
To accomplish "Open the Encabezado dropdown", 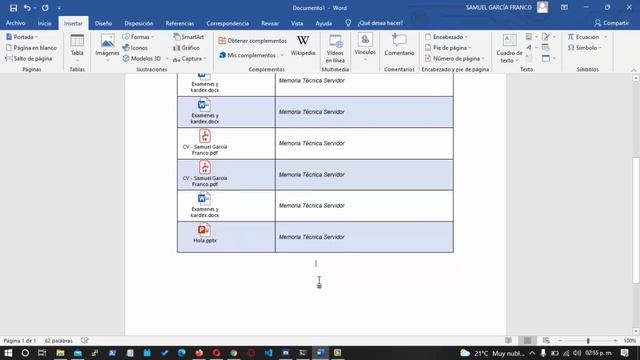I will 447,37.
